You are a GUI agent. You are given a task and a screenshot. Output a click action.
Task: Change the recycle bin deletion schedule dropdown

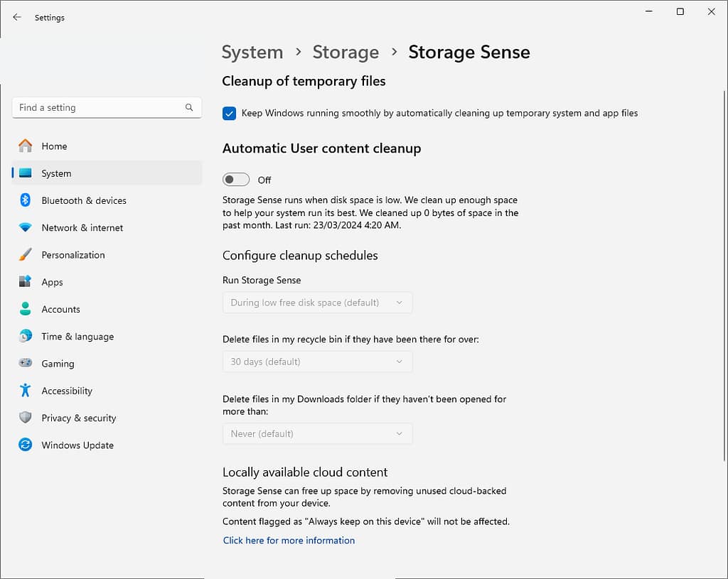click(x=317, y=362)
